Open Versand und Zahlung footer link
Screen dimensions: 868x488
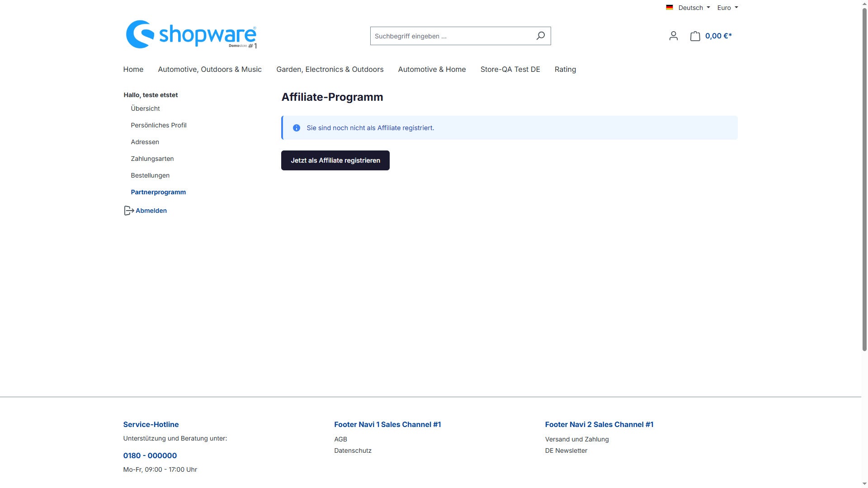click(x=577, y=439)
